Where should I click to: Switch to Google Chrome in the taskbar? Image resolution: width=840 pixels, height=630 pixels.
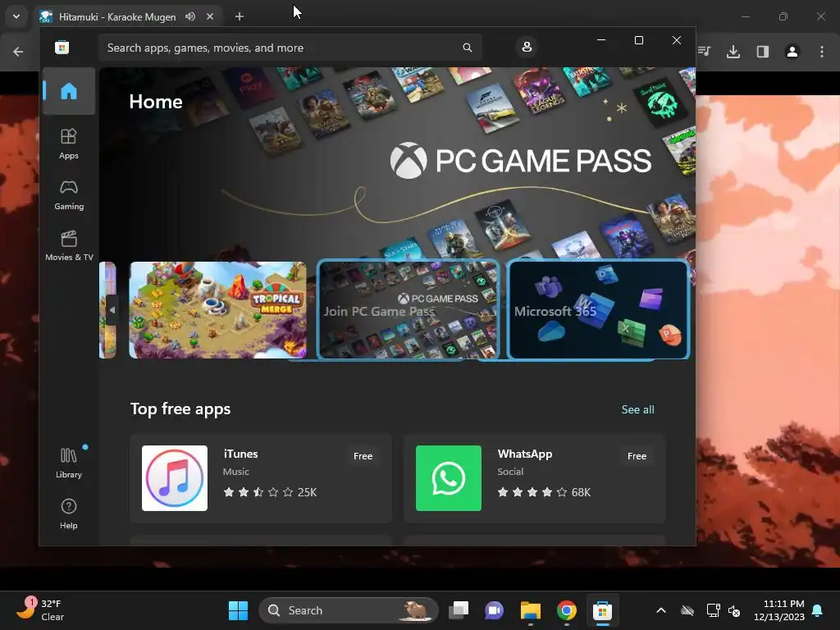(566, 610)
